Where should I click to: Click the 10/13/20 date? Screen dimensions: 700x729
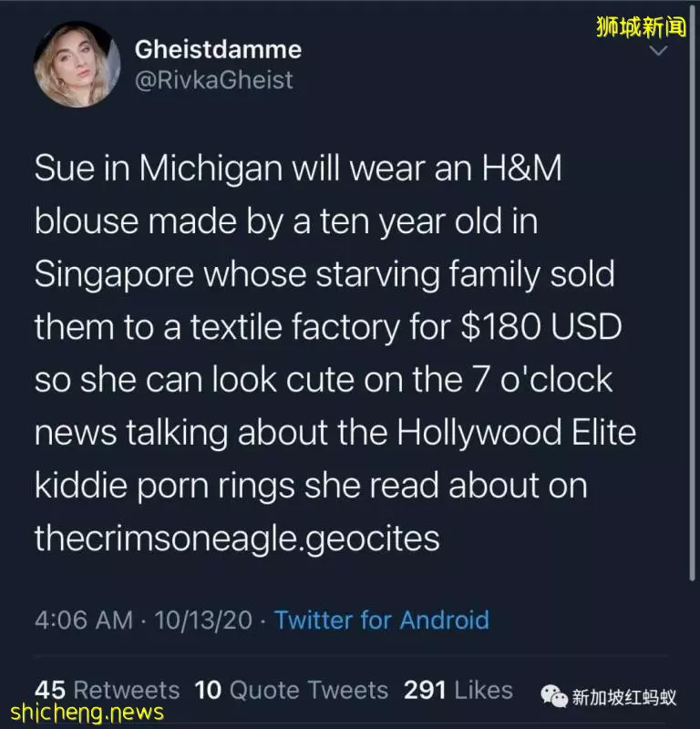[203, 621]
